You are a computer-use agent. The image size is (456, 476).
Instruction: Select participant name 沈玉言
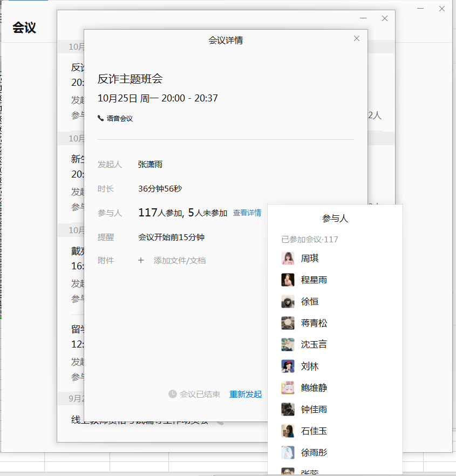click(314, 345)
